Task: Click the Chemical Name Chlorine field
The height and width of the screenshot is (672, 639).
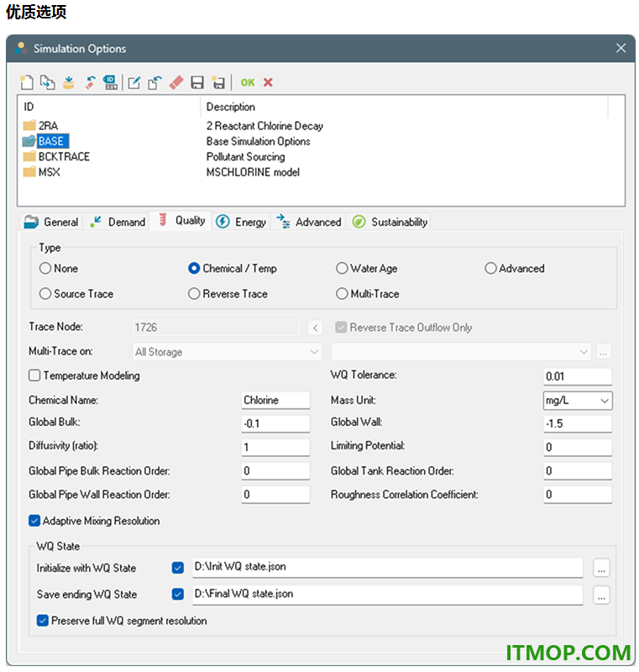Action: 275,401
